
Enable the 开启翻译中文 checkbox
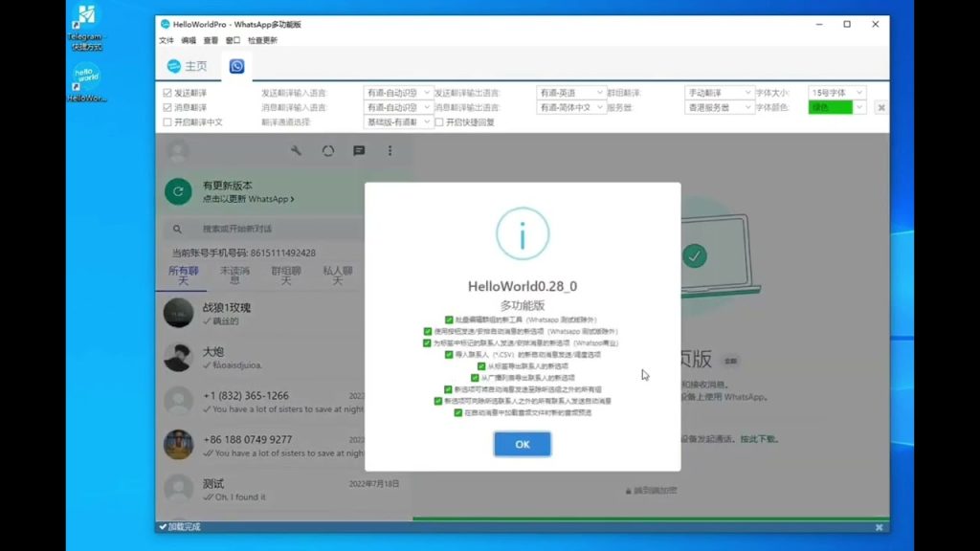click(167, 121)
